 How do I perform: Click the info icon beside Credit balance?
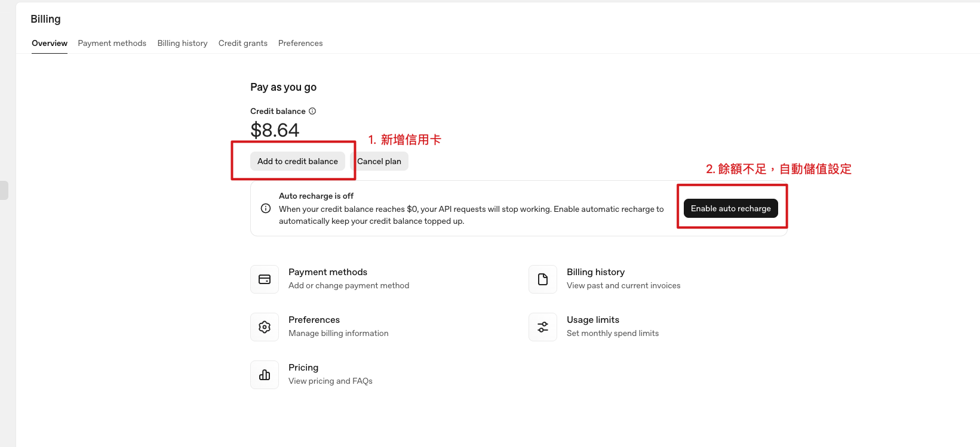click(312, 111)
